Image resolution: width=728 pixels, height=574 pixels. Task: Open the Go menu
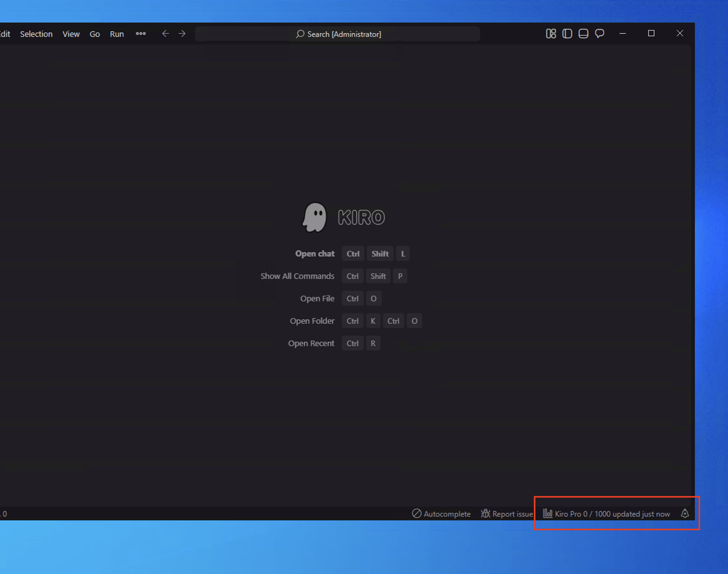coord(95,34)
